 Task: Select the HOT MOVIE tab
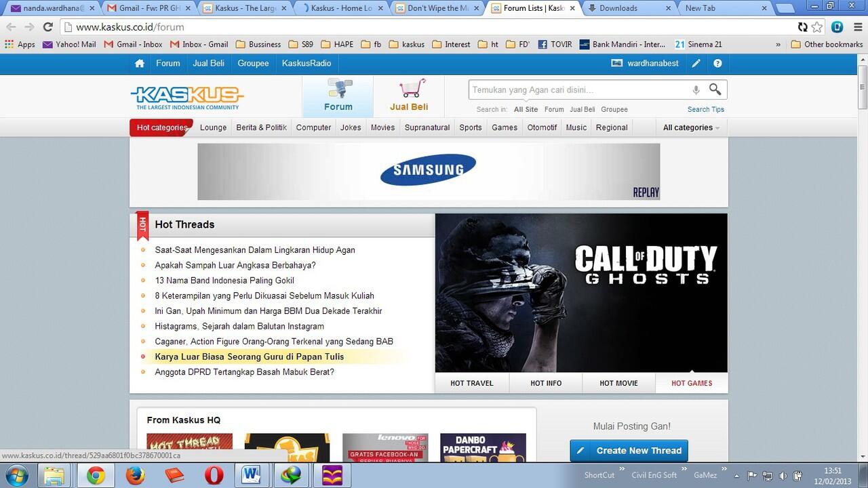pyautogui.click(x=618, y=383)
